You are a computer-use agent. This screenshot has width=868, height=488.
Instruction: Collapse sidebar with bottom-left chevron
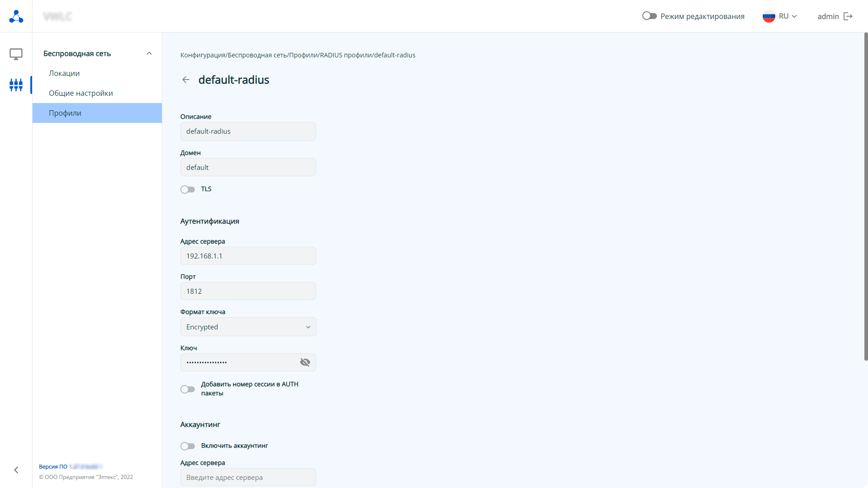coord(16,470)
